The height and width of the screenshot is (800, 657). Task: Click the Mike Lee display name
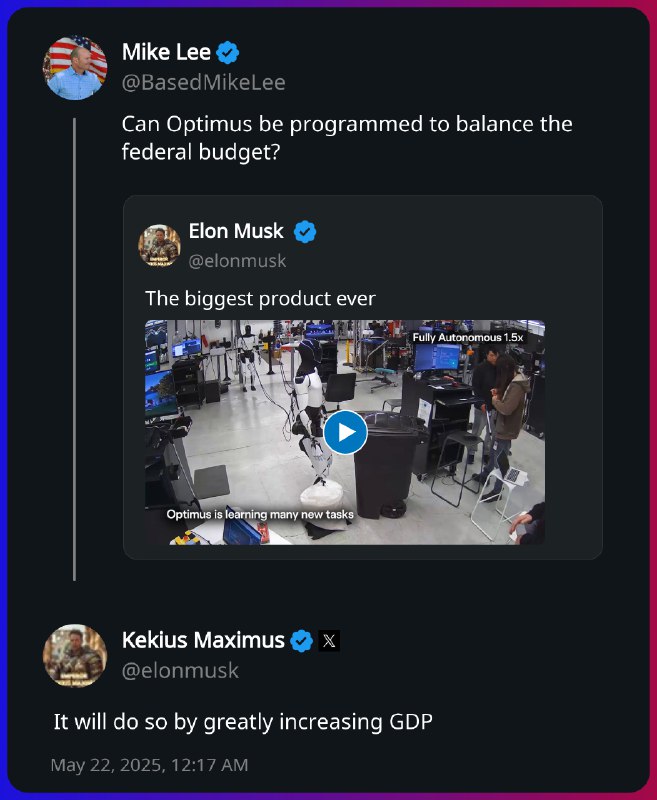(166, 52)
